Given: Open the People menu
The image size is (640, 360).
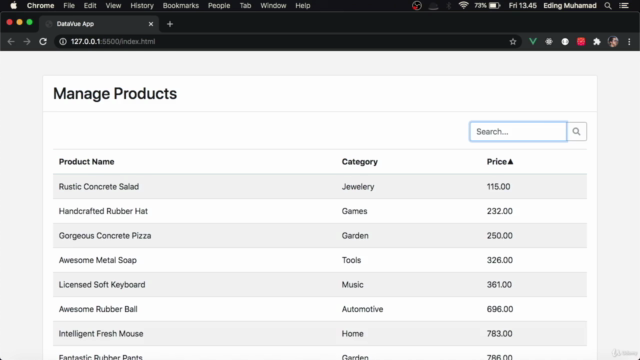Looking at the screenshot, I should (219, 6).
